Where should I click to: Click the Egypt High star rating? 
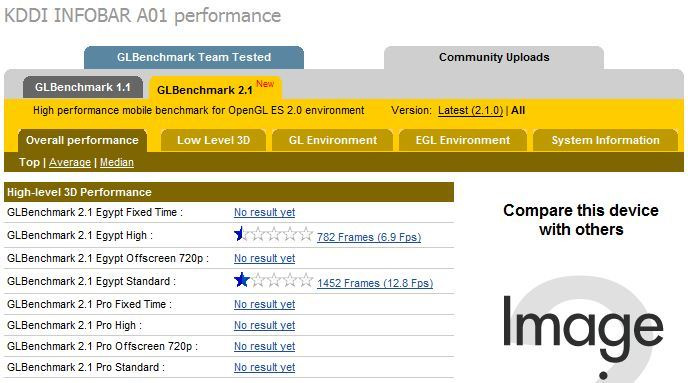pyautogui.click(x=273, y=234)
